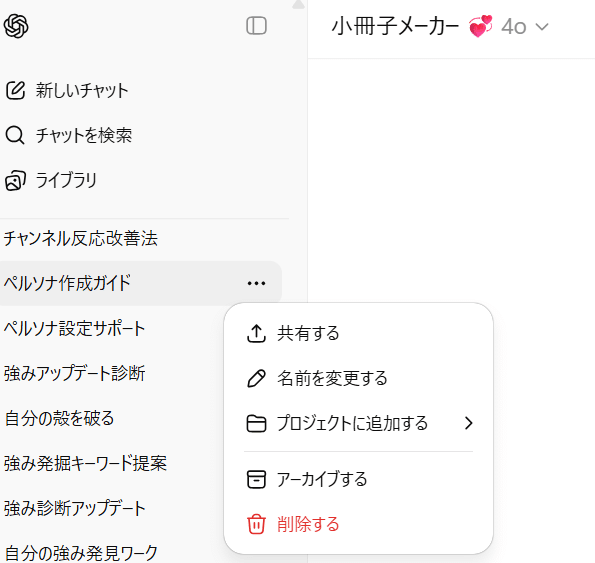The image size is (595, 563).
Task: Click the project folder icon
Action: coord(257,423)
